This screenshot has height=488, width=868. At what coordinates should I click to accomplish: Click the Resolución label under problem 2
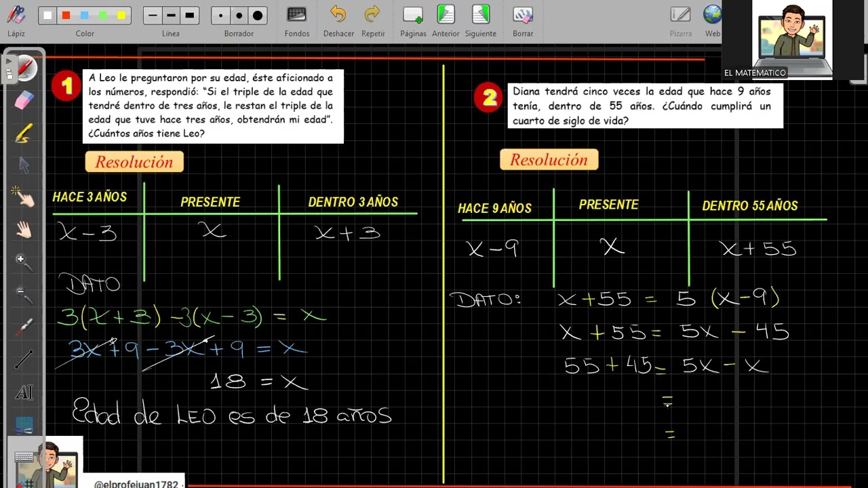549,160
